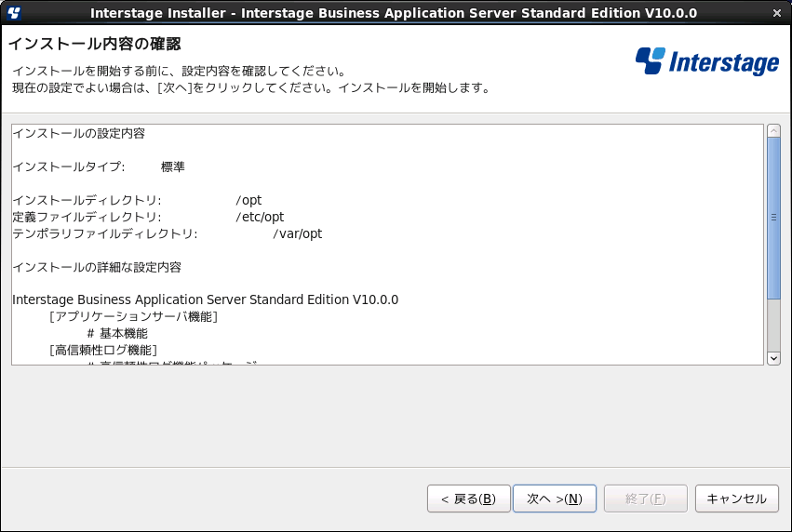Click the 'インストールディレクトリ:' label
Viewport: 792px width, 532px height.
[x=87, y=200]
